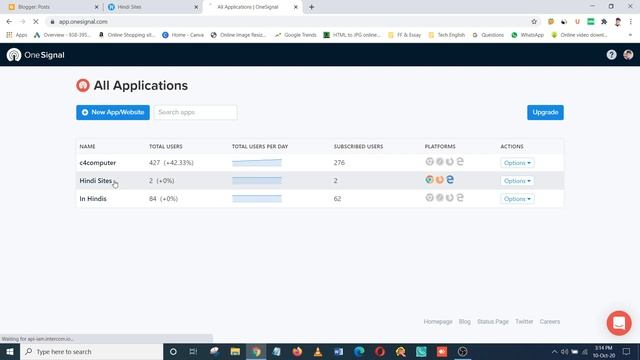This screenshot has width=640, height=360.
Task: Click first grey platform icon in In Hindis row
Action: 429,198
